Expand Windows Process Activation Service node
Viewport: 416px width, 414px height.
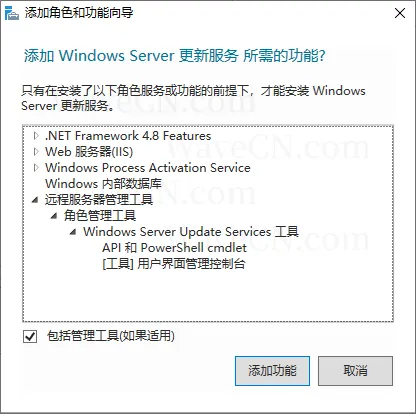point(36,168)
